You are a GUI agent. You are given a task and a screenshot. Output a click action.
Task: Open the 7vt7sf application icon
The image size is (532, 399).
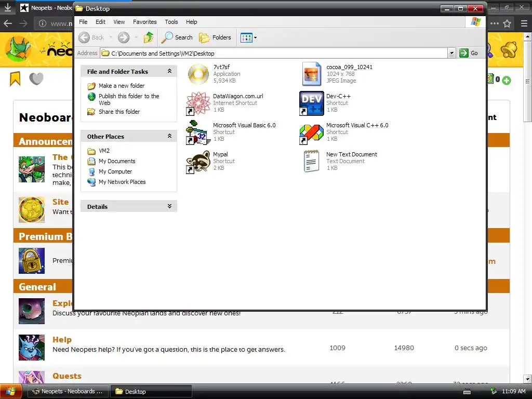[x=198, y=74]
